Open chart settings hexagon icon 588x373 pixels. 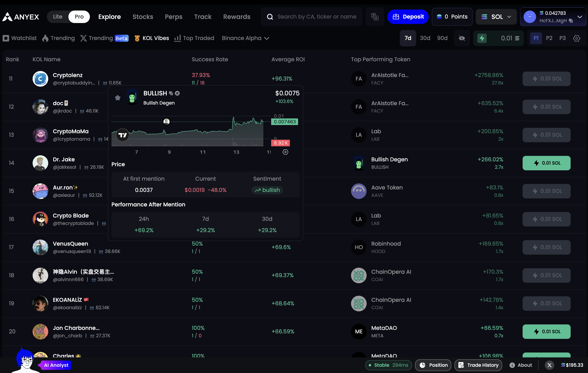(x=285, y=152)
